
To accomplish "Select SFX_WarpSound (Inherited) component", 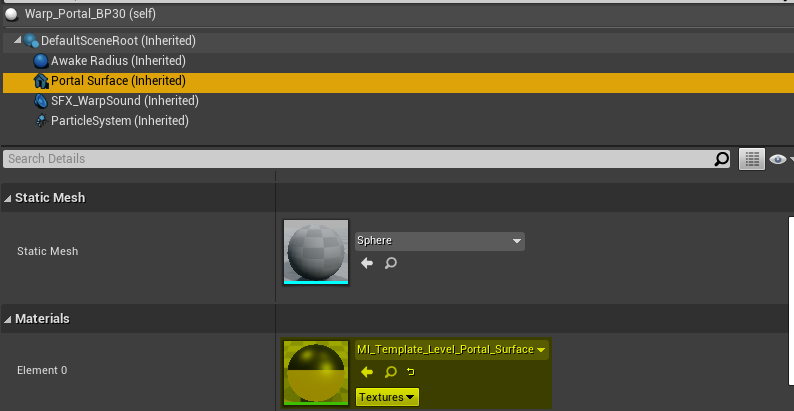I will pos(397,101).
